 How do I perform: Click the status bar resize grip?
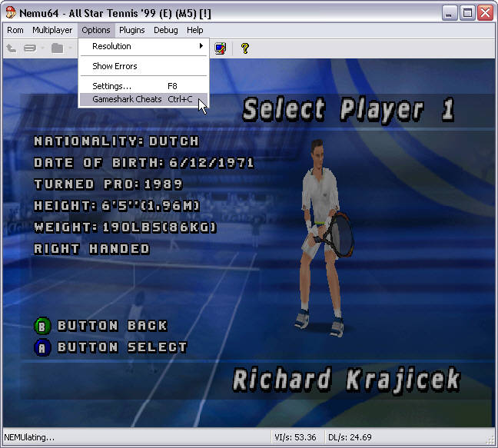tap(490, 440)
